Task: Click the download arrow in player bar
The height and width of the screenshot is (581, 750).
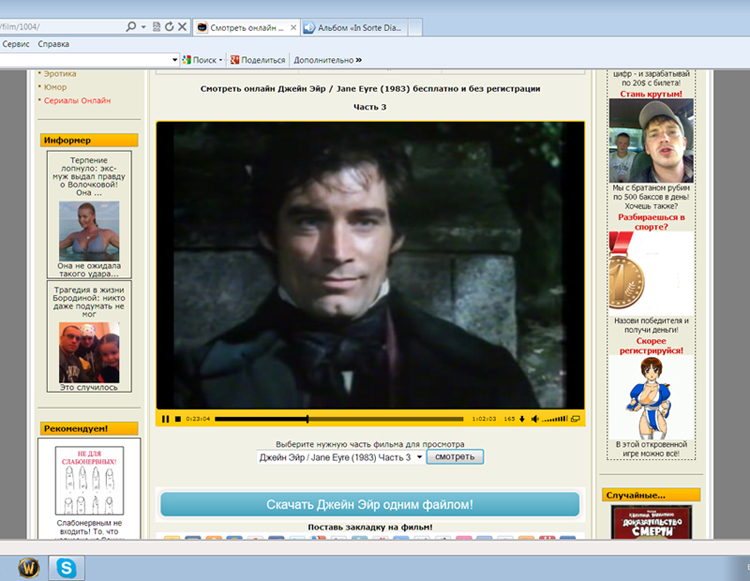Action: 522,419
